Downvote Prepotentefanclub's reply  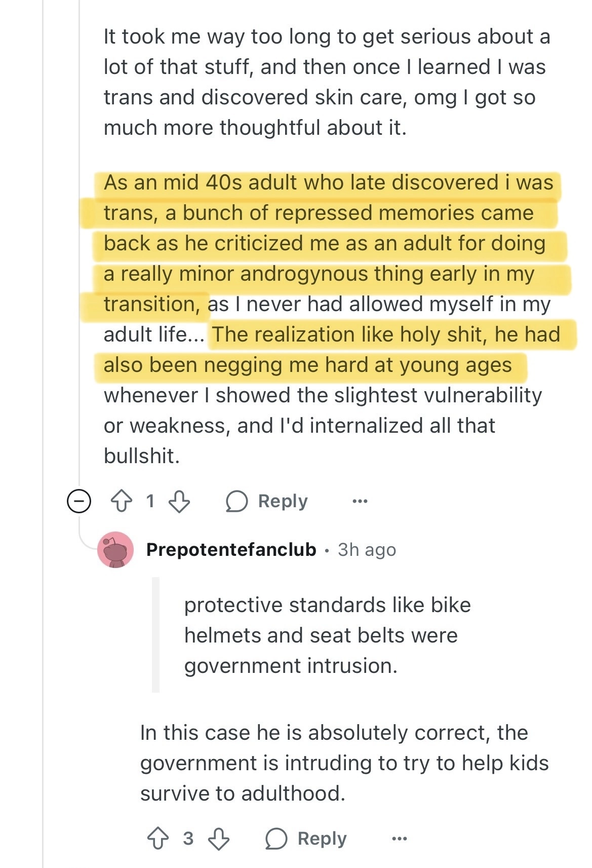point(219,839)
